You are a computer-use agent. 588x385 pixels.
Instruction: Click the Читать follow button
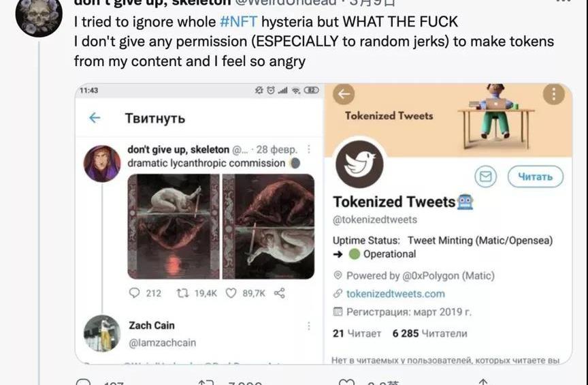(x=535, y=176)
